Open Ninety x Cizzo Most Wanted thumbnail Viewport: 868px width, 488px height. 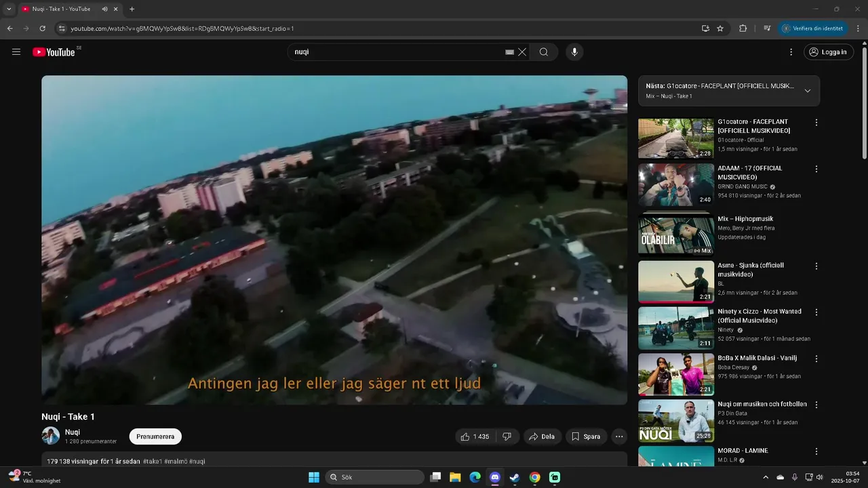(x=676, y=328)
